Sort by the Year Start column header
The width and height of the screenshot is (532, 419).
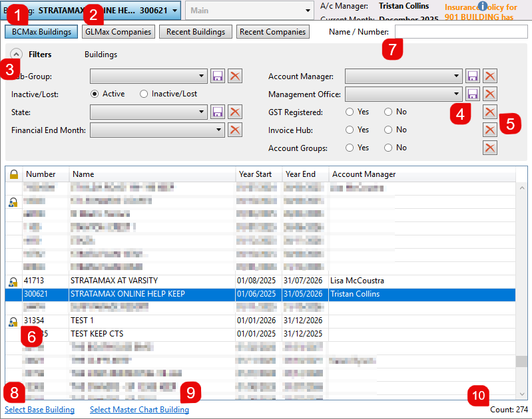click(259, 174)
